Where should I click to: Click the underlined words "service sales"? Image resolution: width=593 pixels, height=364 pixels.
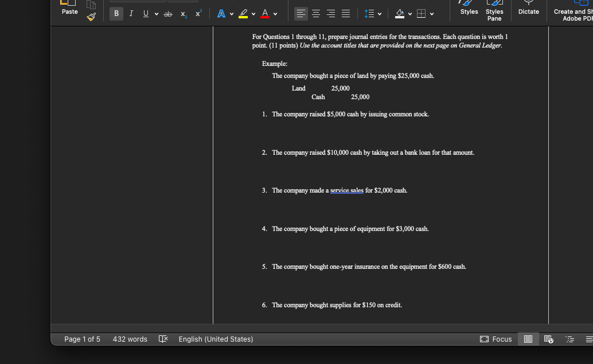tap(347, 190)
